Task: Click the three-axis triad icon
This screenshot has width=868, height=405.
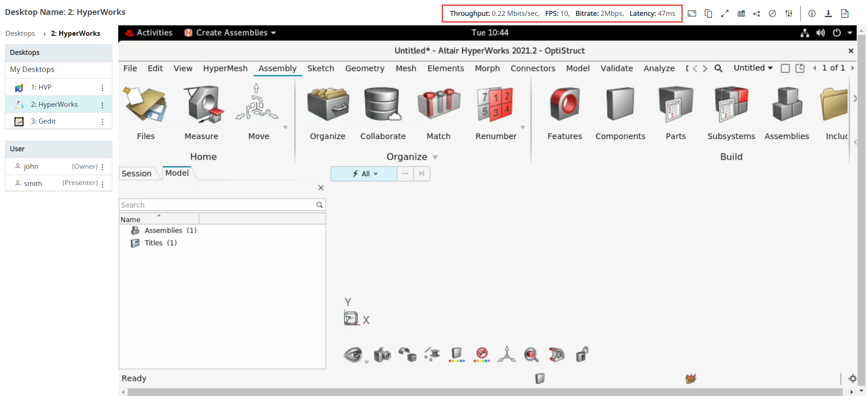Action: click(x=506, y=354)
